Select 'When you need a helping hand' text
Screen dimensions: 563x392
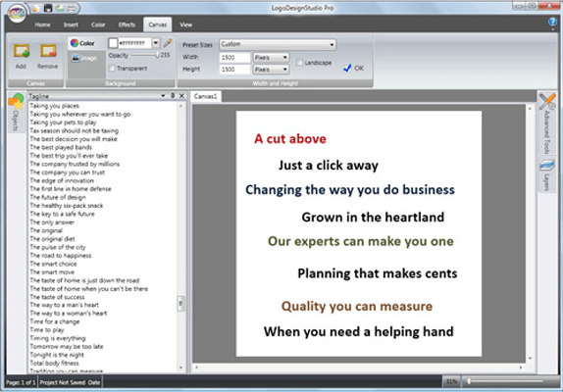(x=358, y=332)
